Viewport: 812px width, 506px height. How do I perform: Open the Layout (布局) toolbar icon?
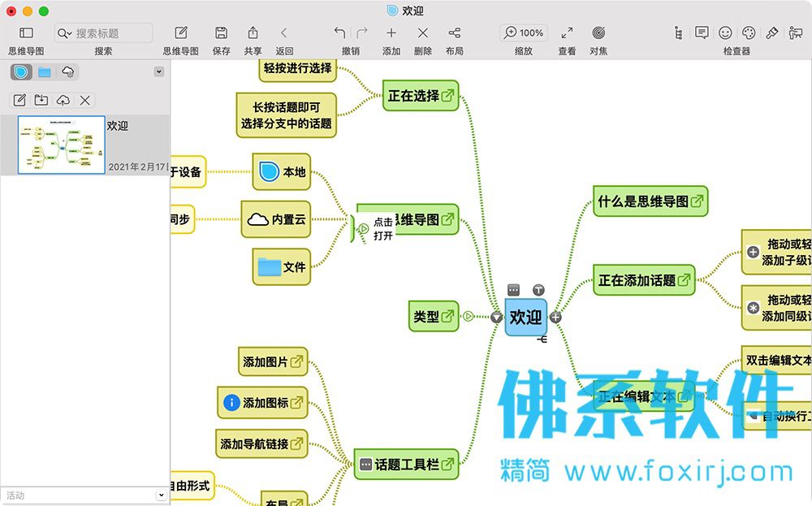tap(454, 33)
